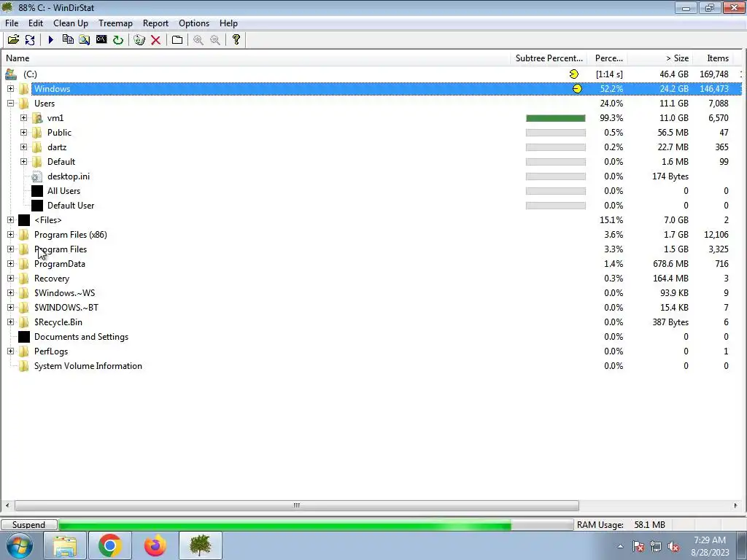
Task: Expand the <Files> node
Action: 10,220
